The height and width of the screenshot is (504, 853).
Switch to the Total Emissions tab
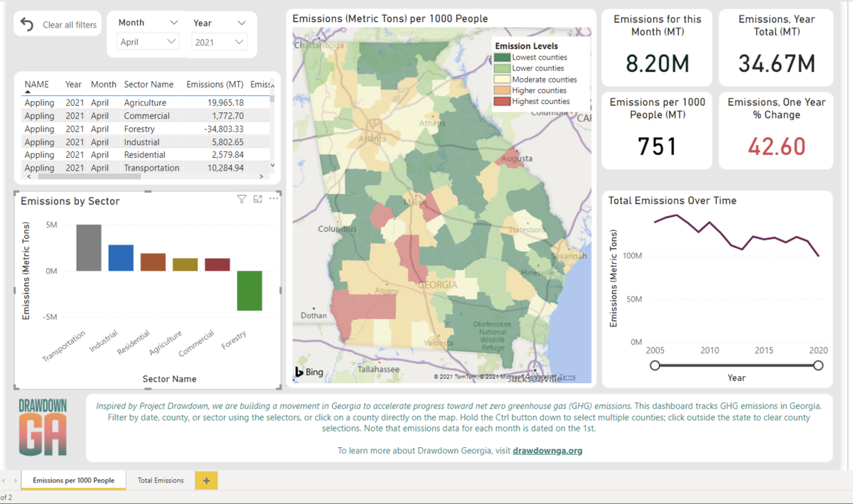(160, 480)
